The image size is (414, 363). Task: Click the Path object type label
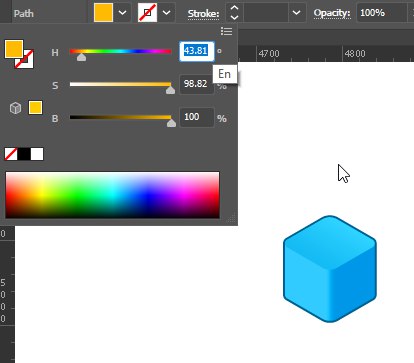24,14
